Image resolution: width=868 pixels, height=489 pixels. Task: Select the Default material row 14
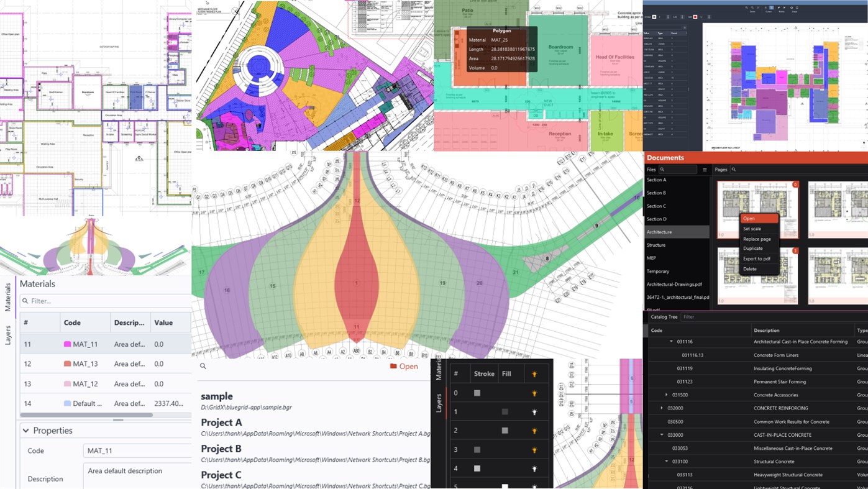(x=106, y=403)
